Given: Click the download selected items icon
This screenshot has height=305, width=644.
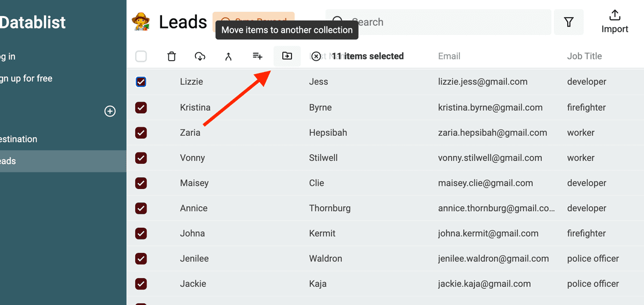Looking at the screenshot, I should (200, 56).
